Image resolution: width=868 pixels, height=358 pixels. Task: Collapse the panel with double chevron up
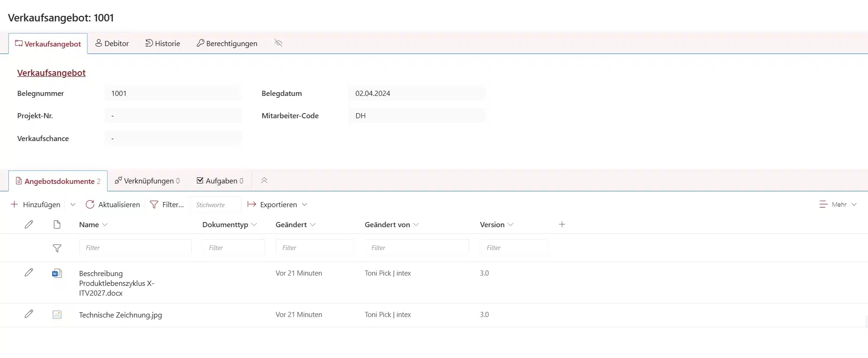[x=264, y=181]
